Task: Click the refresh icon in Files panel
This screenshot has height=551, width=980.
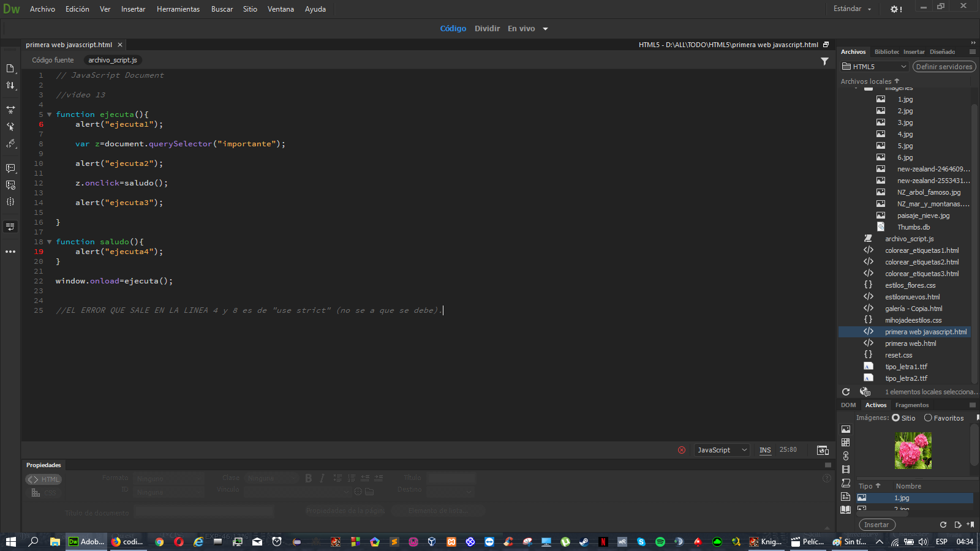Action: 846,392
